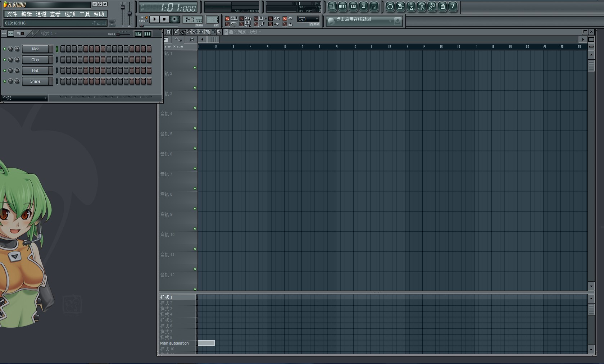Viewport: 604px width, 364px height.
Task: Open the piano roll window
Action: click(353, 6)
